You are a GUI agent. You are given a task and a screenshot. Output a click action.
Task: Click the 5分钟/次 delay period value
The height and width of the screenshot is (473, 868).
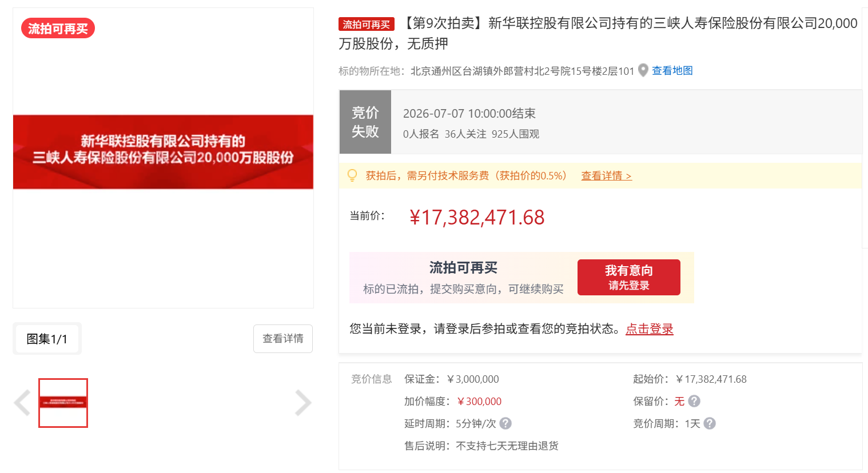click(x=476, y=423)
